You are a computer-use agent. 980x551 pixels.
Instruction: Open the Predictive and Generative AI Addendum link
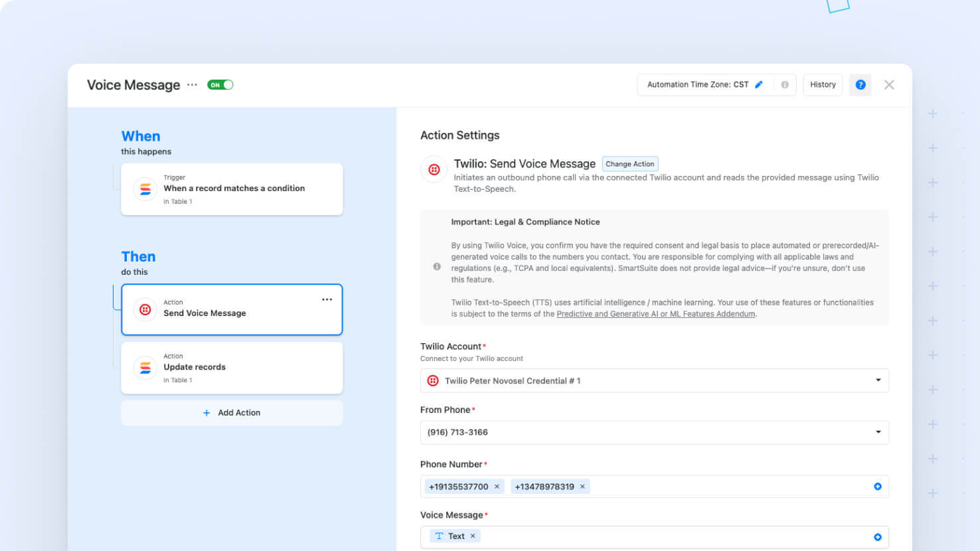[655, 314]
